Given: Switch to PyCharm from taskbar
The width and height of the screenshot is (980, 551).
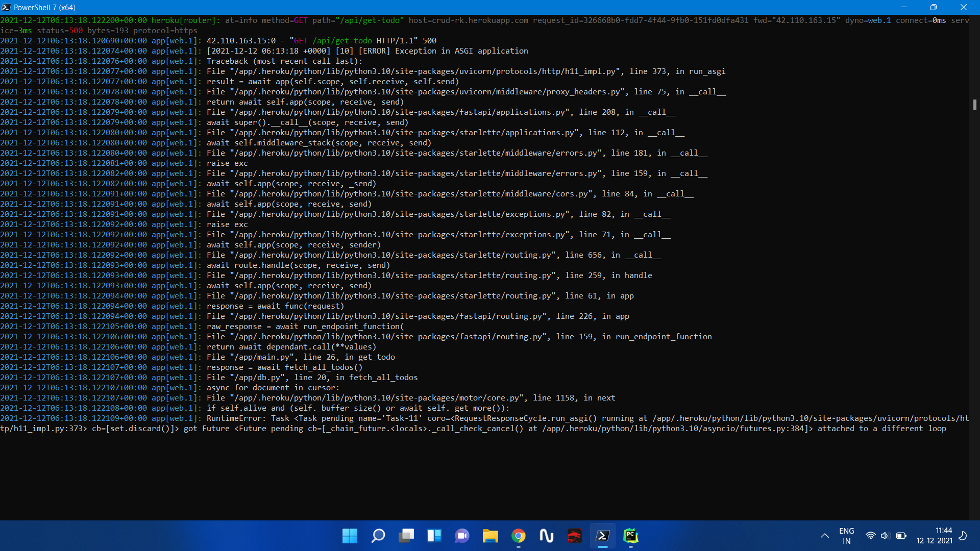Looking at the screenshot, I should pyautogui.click(x=631, y=536).
